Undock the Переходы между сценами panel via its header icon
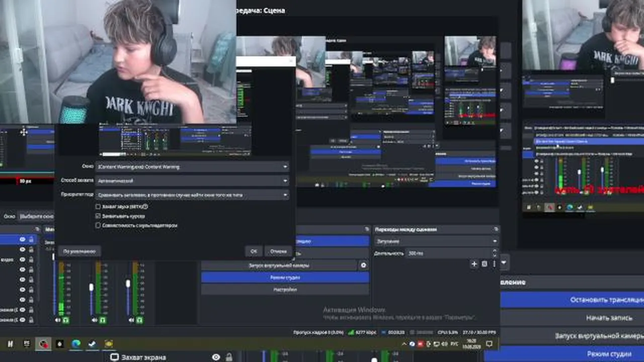This screenshot has height=362, width=644. [496, 229]
